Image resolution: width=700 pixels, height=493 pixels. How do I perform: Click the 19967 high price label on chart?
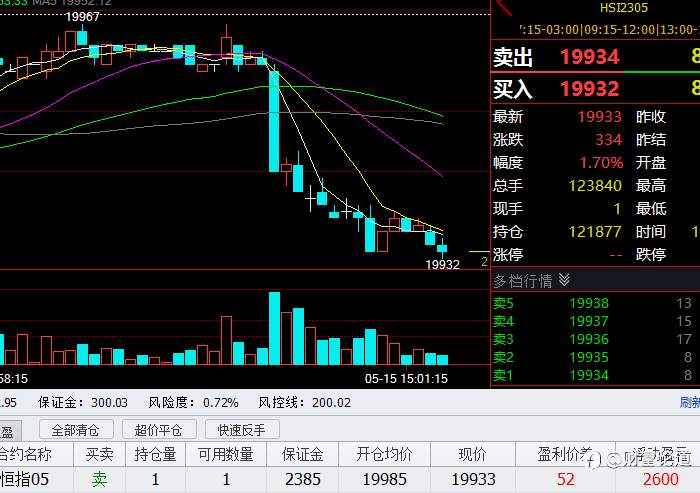tap(82, 17)
